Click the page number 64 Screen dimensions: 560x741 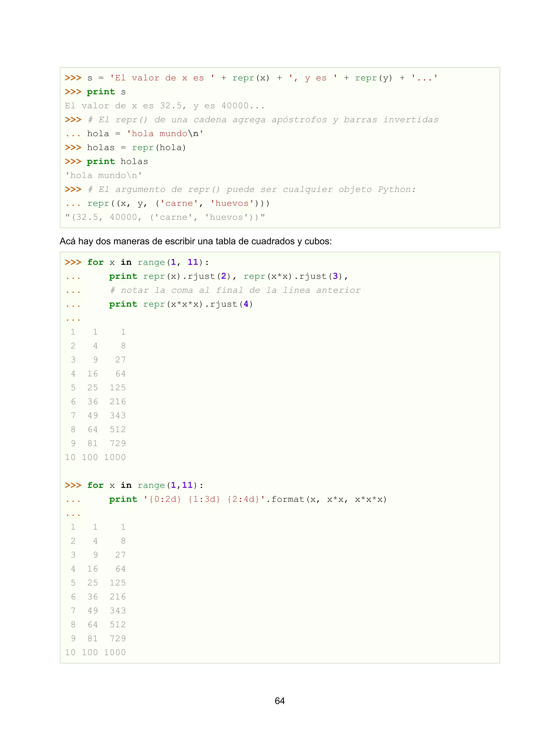(280, 701)
